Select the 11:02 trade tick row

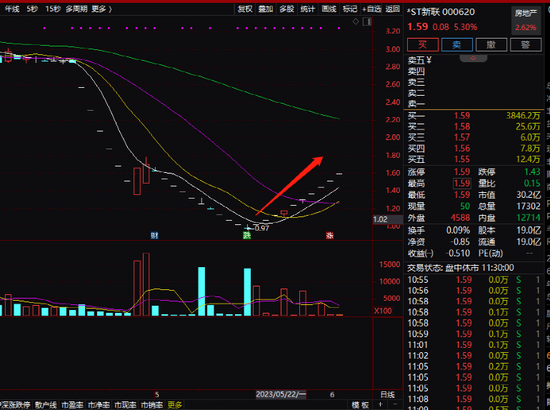(474, 356)
